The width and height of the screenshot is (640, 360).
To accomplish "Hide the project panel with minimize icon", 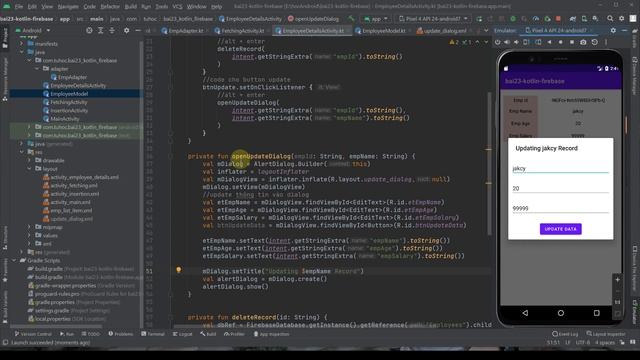I will click(138, 31).
